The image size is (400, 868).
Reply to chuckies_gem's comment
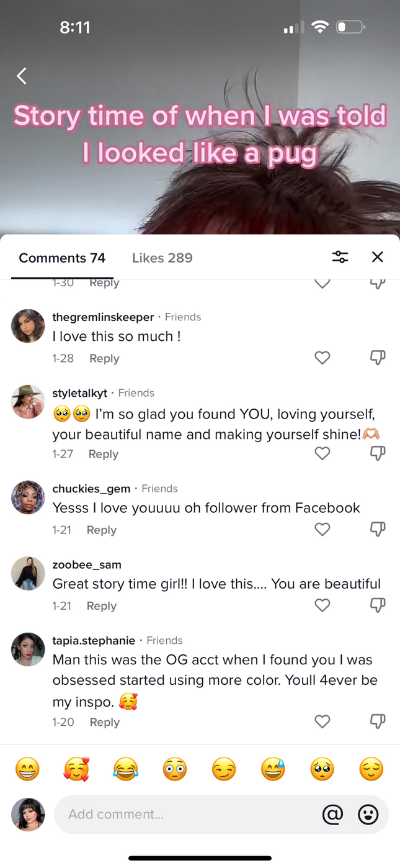(102, 530)
